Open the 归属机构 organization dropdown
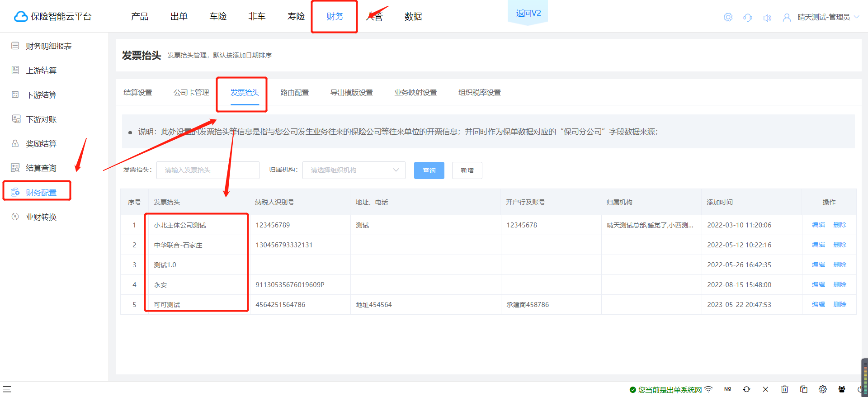 [354, 170]
